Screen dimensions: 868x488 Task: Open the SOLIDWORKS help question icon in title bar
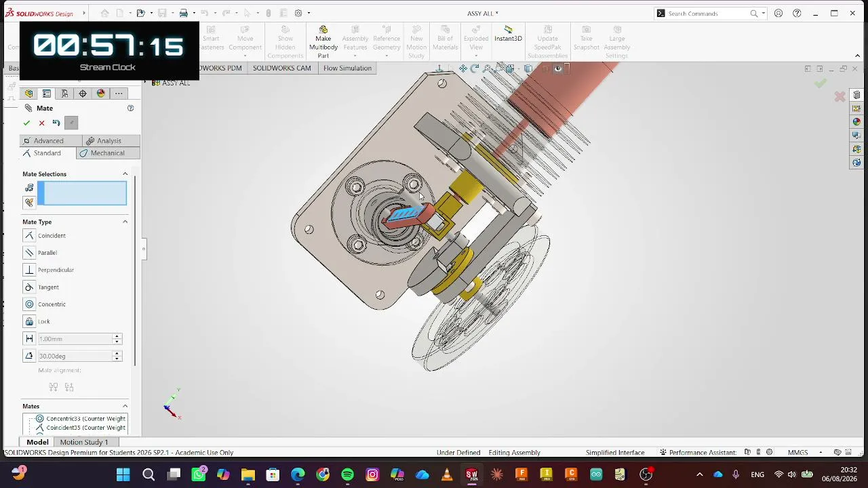pyautogui.click(x=797, y=13)
